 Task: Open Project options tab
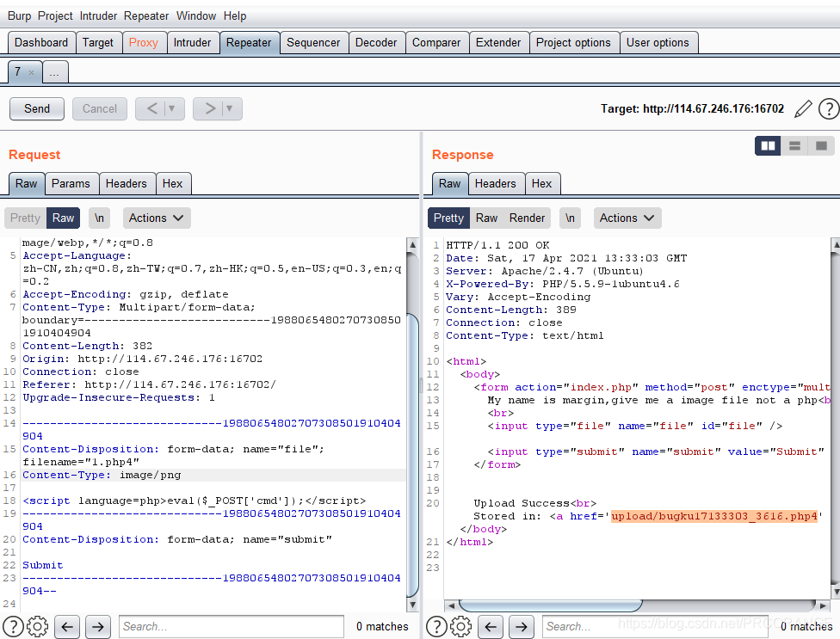point(573,43)
